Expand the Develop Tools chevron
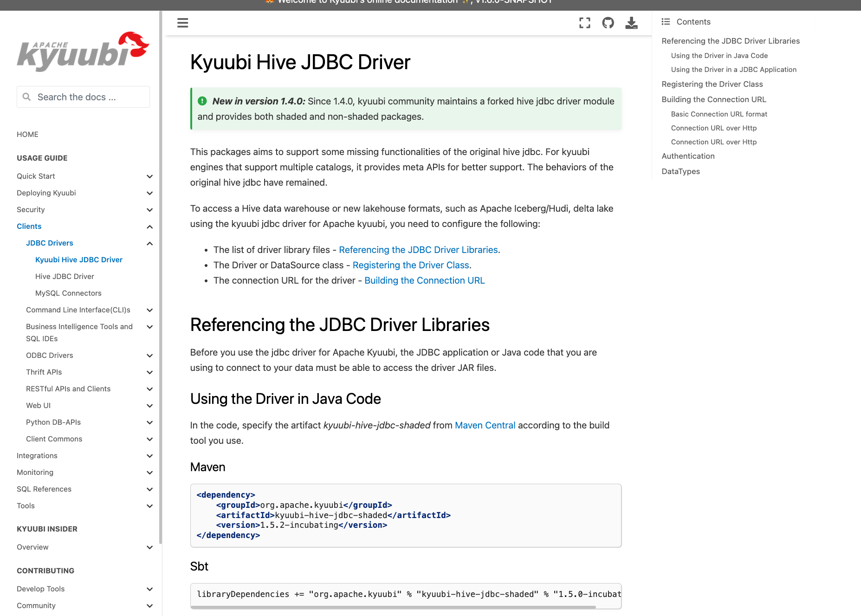 click(149, 589)
